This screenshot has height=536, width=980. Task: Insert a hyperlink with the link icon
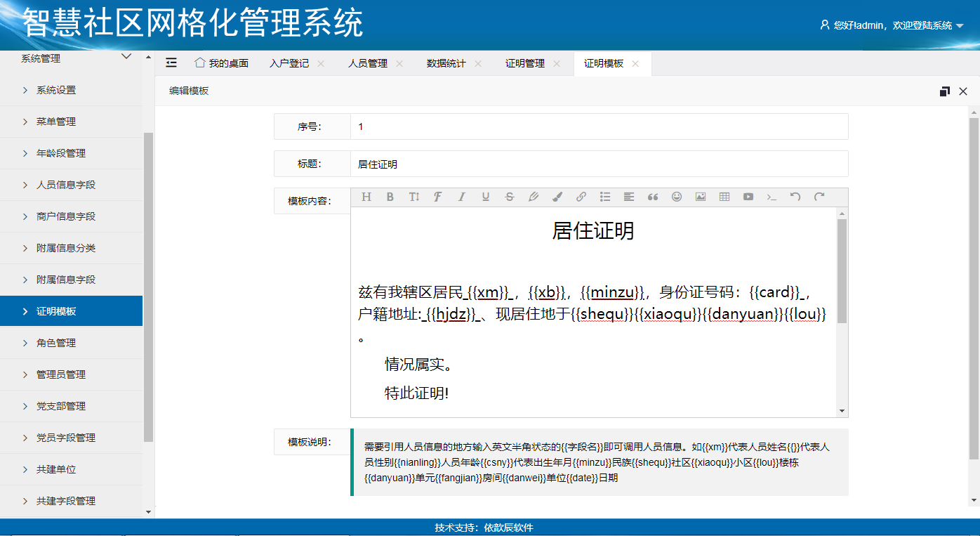pyautogui.click(x=581, y=197)
